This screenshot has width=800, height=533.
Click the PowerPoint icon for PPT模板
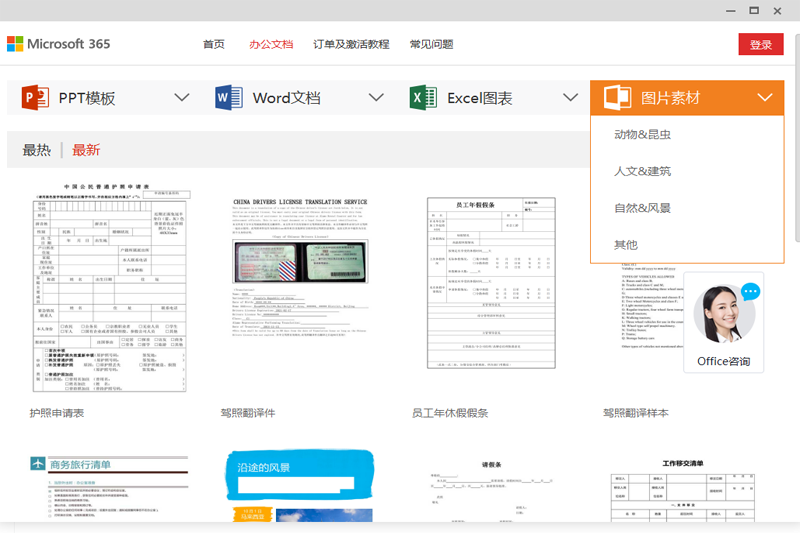(35, 98)
